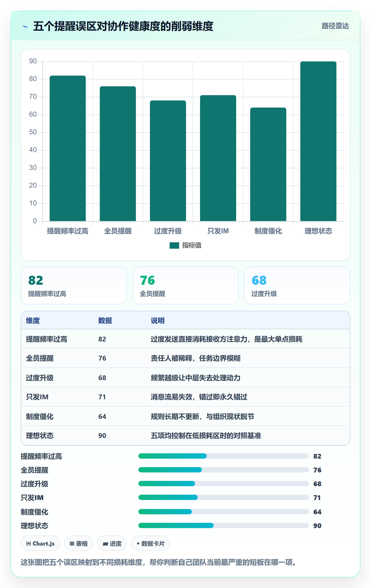This screenshot has height=588, width=371.
Task: Select the 全员提醒 table row name
Action: (x=40, y=358)
